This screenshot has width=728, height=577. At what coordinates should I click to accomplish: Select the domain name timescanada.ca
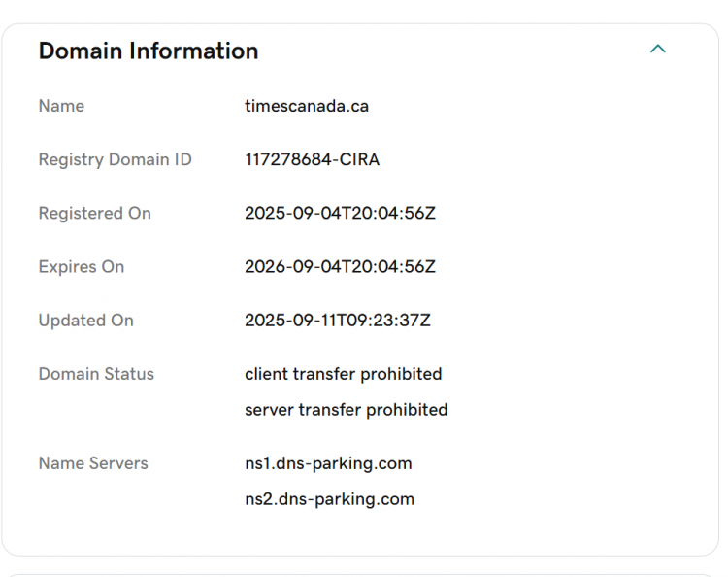click(x=307, y=106)
